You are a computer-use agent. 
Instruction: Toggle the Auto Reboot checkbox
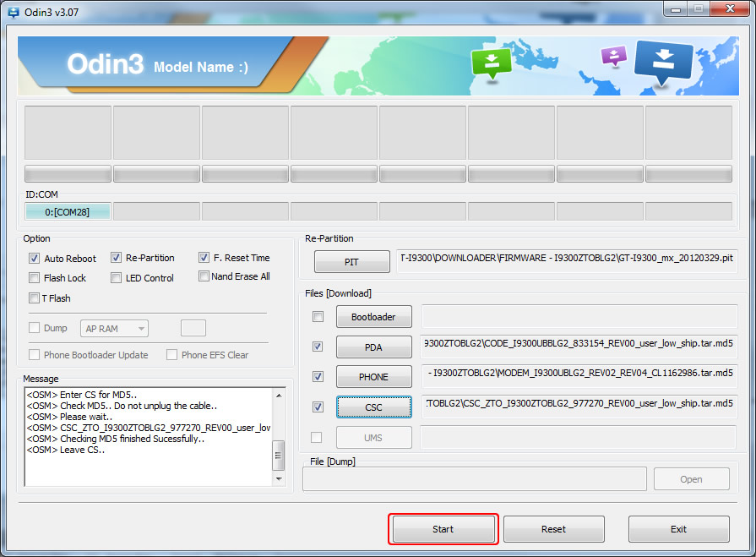click(x=35, y=258)
